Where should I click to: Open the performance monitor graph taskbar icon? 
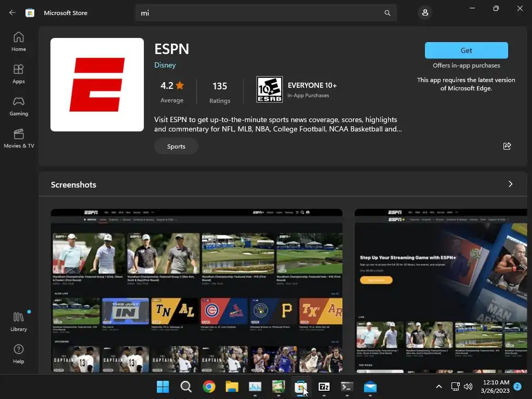(x=255, y=387)
